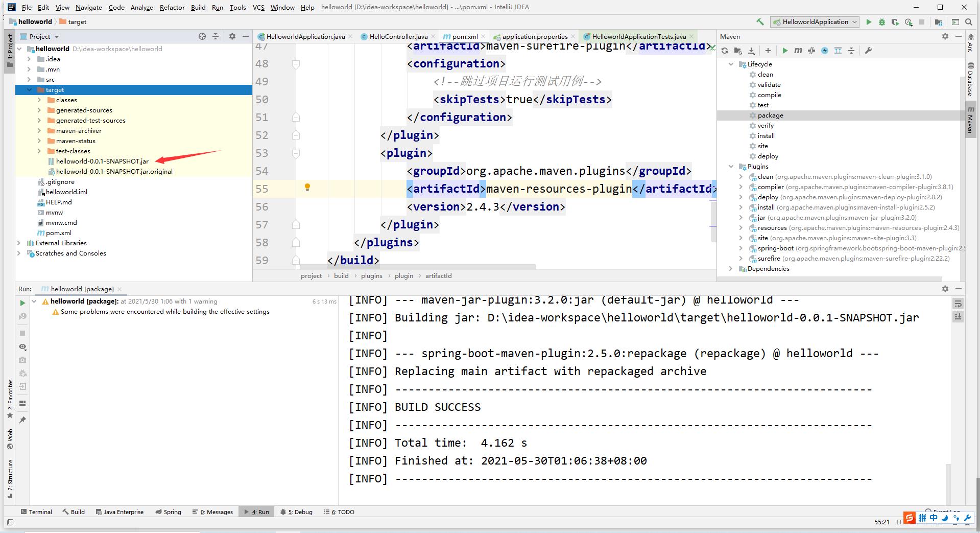Add a Maven project with plus icon
This screenshot has height=533, width=980.
point(768,51)
